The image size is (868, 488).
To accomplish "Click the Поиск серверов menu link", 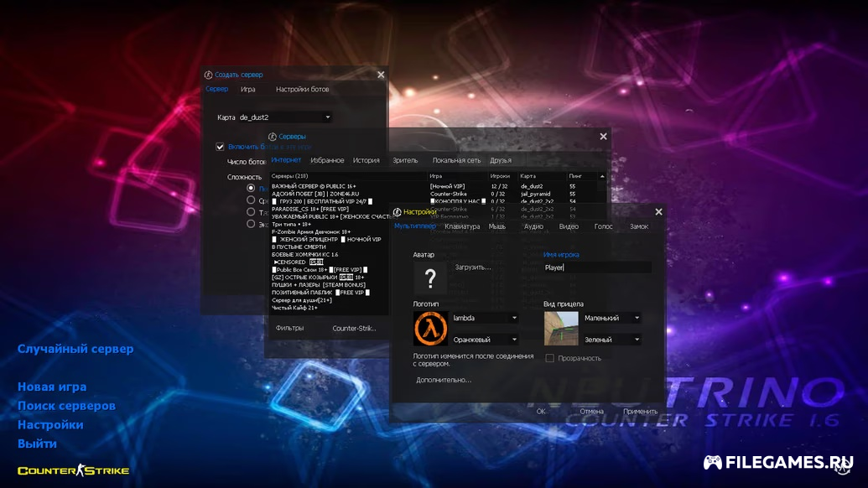I will [x=66, y=406].
